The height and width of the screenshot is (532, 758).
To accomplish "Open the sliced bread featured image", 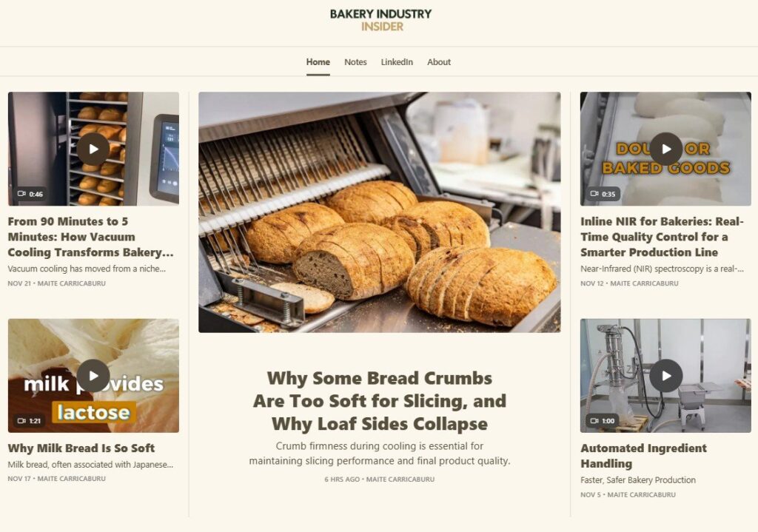I will [x=380, y=212].
